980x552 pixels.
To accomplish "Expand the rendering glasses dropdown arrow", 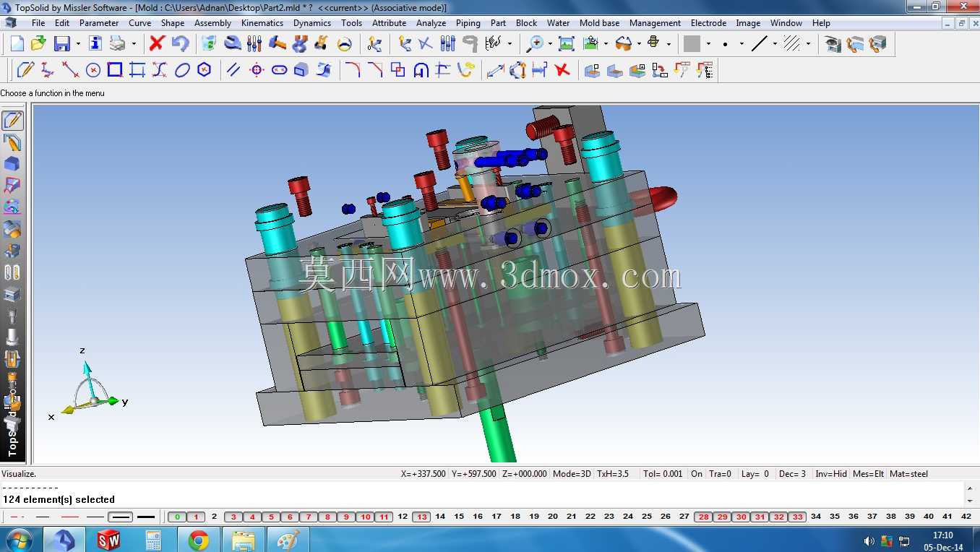I will [638, 44].
